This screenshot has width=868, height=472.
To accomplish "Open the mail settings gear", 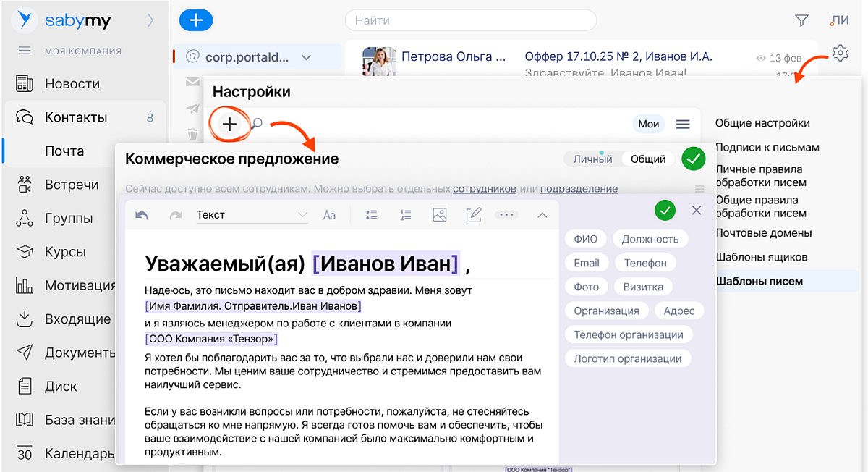I will click(x=840, y=53).
